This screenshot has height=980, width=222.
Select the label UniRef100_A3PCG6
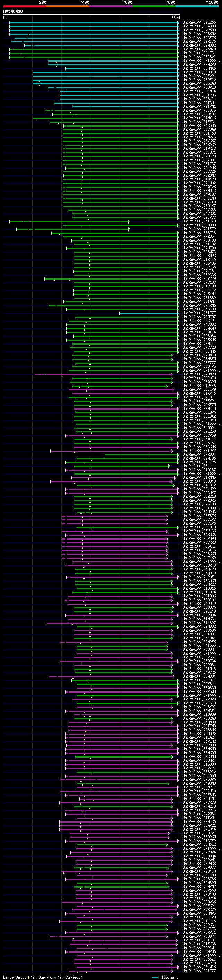199,275
